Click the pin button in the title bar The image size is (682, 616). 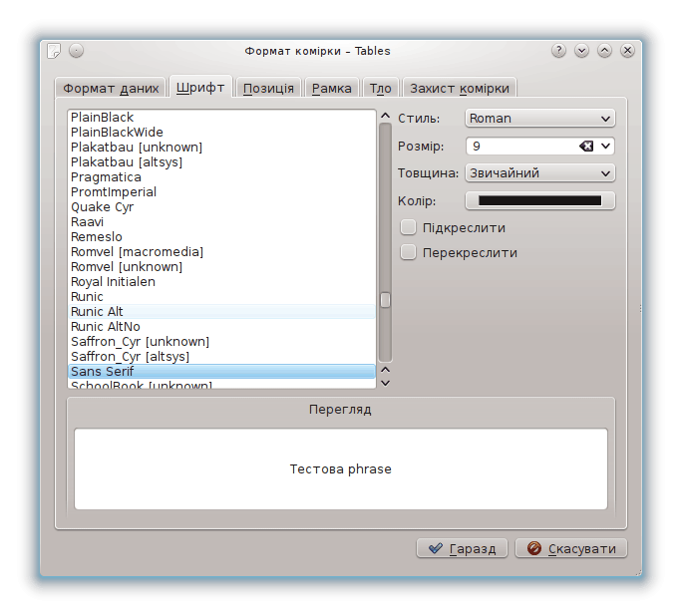(77, 51)
